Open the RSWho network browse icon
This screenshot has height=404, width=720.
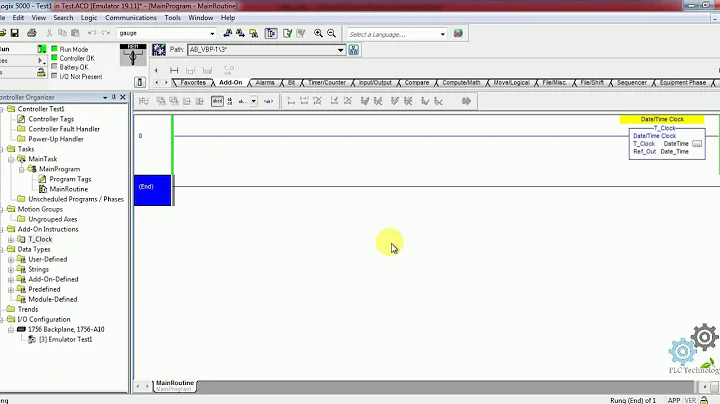(159, 50)
